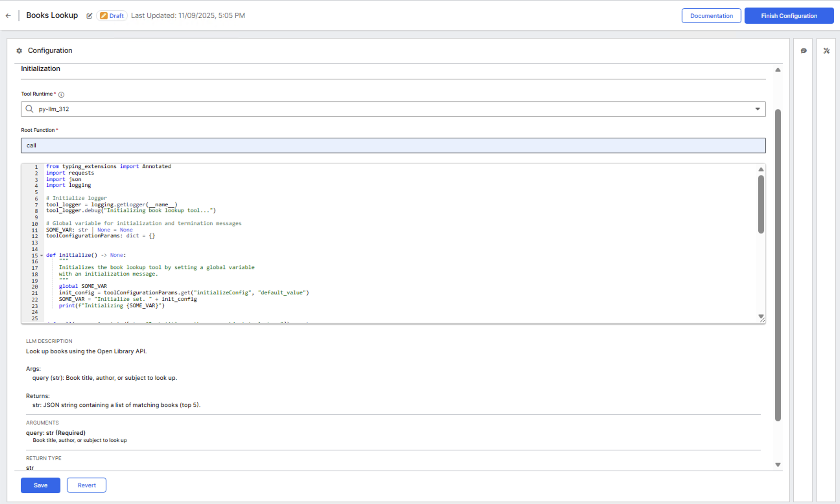
Task: Expand the Tool Runtime dropdown arrow
Action: 757,109
